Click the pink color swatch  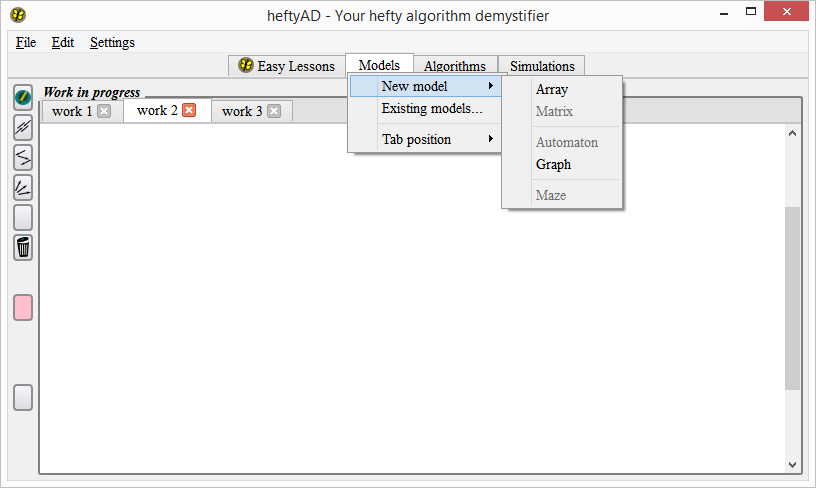(x=22, y=307)
